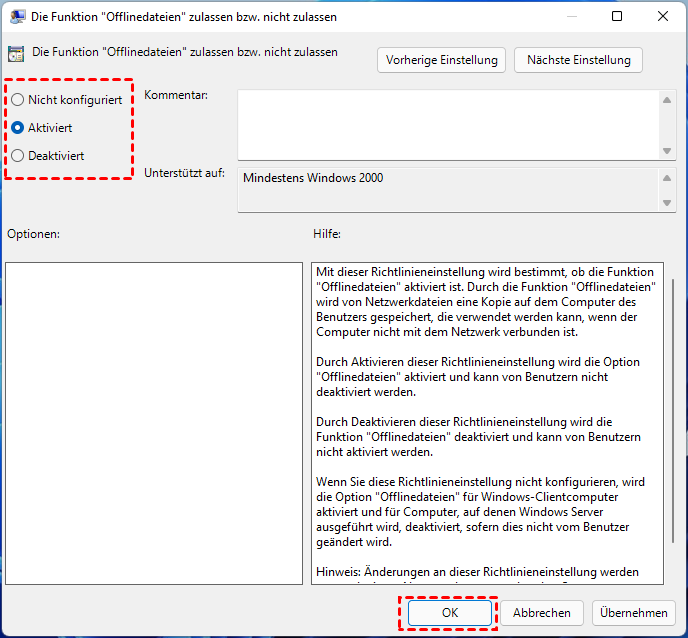Click inside the Kommentar text field
Image resolution: width=688 pixels, height=638 pixels.
point(448,125)
